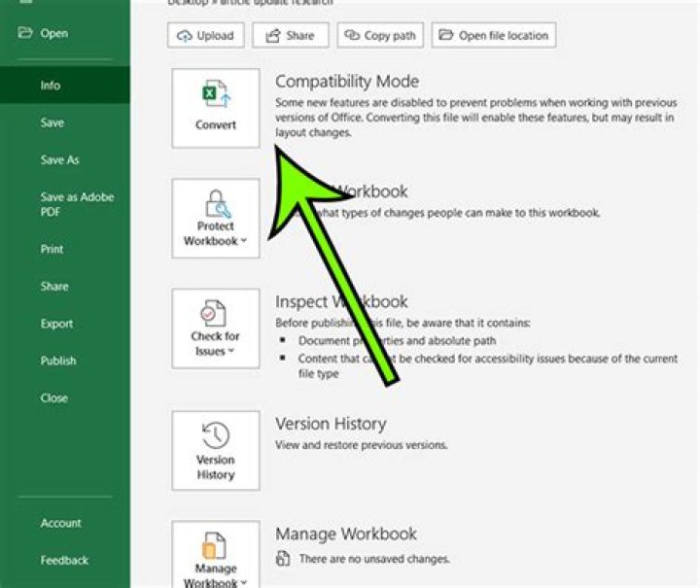Viewport: 700px width, 588px height.
Task: Click Open file location button
Action: (494, 35)
